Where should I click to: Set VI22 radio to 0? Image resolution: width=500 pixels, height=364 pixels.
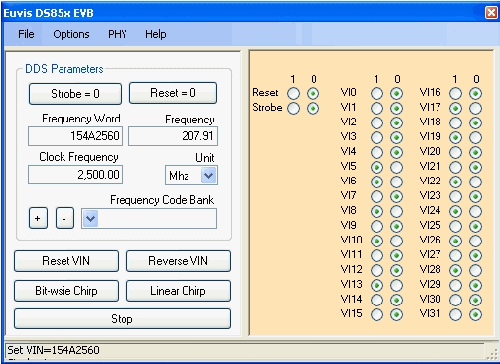point(475,182)
